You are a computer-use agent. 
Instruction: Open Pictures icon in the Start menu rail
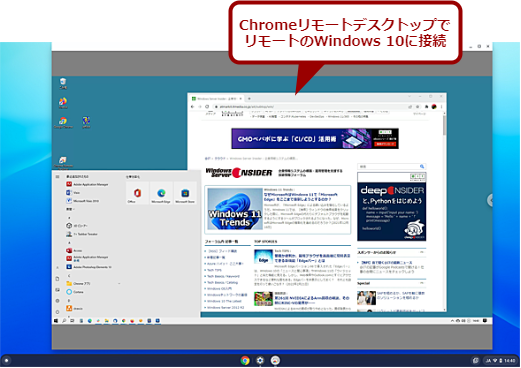57,290
